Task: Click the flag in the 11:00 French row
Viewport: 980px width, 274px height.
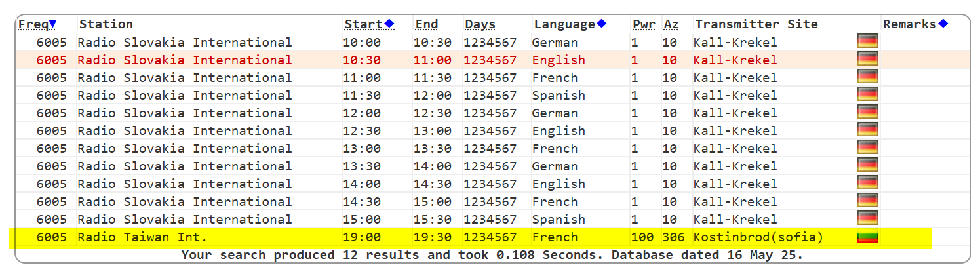Action: click(867, 77)
